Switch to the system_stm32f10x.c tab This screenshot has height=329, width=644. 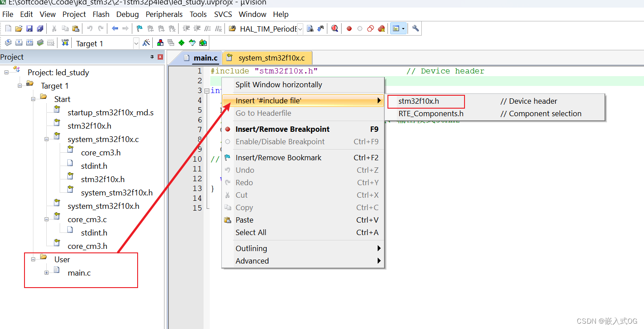pyautogui.click(x=267, y=58)
